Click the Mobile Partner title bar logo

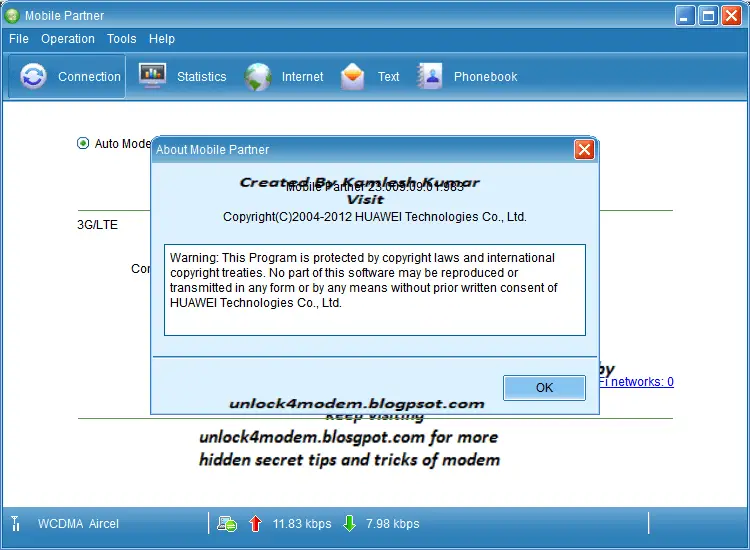[x=12, y=16]
